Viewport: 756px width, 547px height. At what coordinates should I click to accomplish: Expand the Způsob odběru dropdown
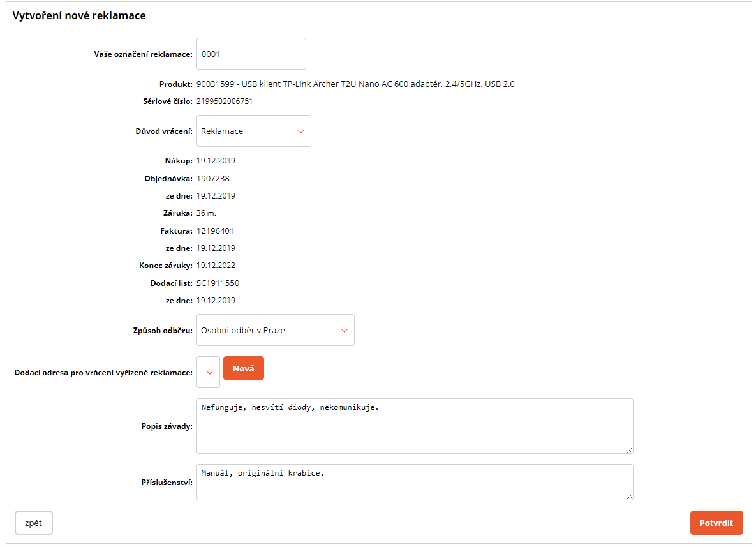(275, 331)
